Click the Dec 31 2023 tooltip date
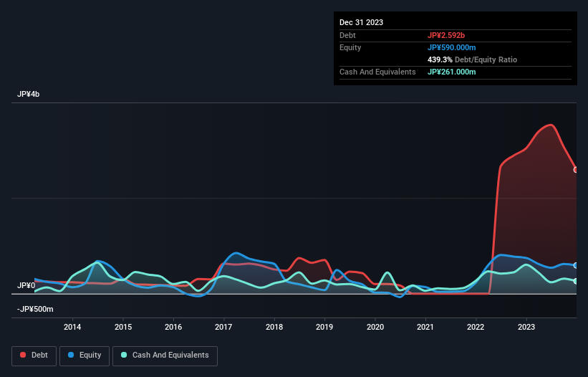Screen dimensions: 588x377 tap(361, 22)
